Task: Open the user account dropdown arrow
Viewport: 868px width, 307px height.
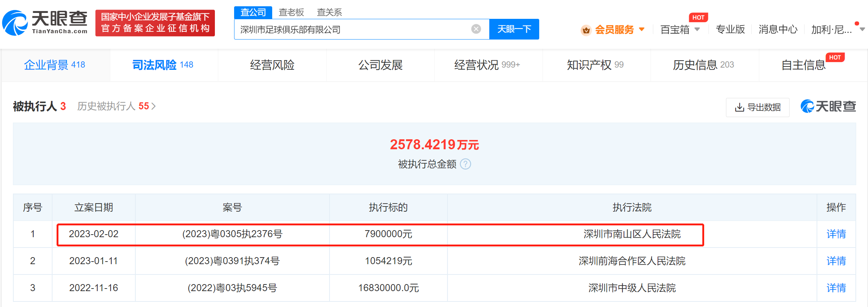Action: pos(862,29)
